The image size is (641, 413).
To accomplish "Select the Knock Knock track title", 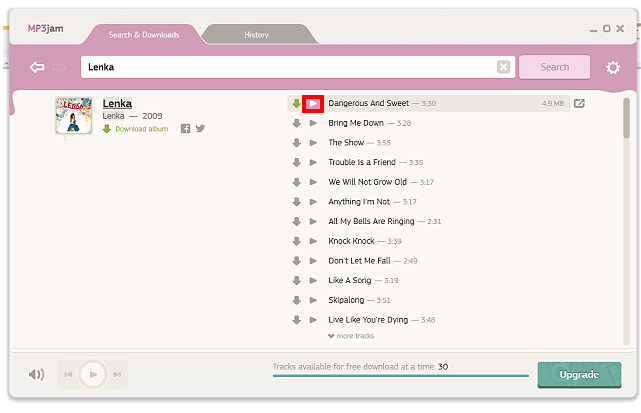I will pyautogui.click(x=351, y=241).
